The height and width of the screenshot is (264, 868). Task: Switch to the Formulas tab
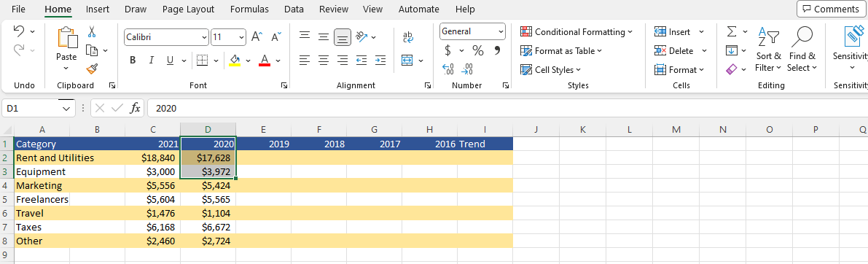[249, 9]
